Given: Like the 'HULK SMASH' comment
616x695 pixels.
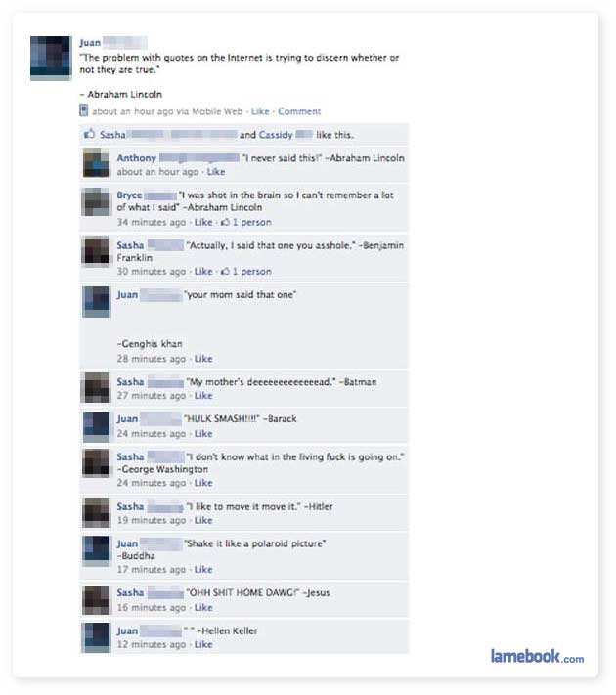Looking at the screenshot, I should click(203, 433).
